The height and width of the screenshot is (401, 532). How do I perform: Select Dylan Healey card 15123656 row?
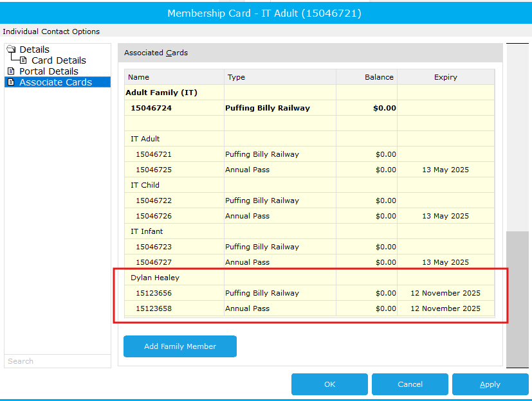309,293
